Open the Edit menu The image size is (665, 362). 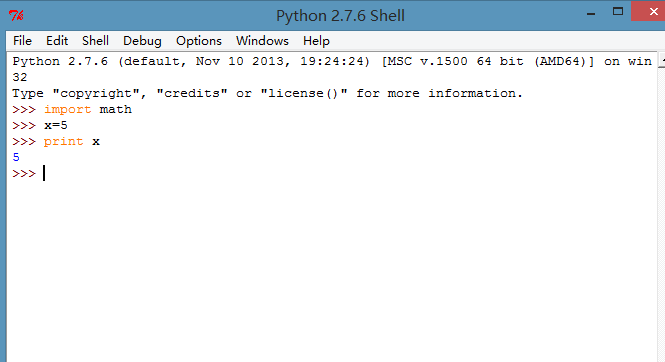tap(57, 41)
